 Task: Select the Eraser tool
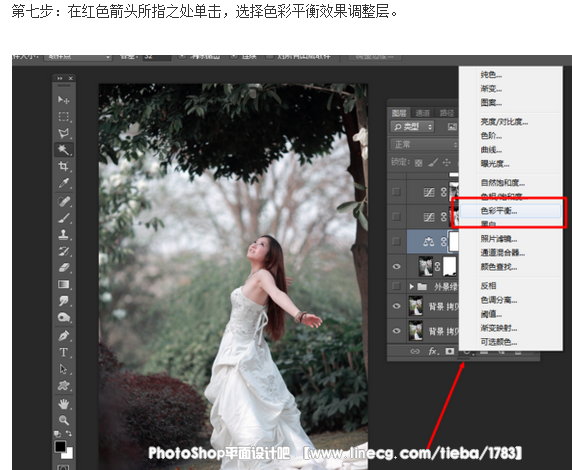point(63,267)
